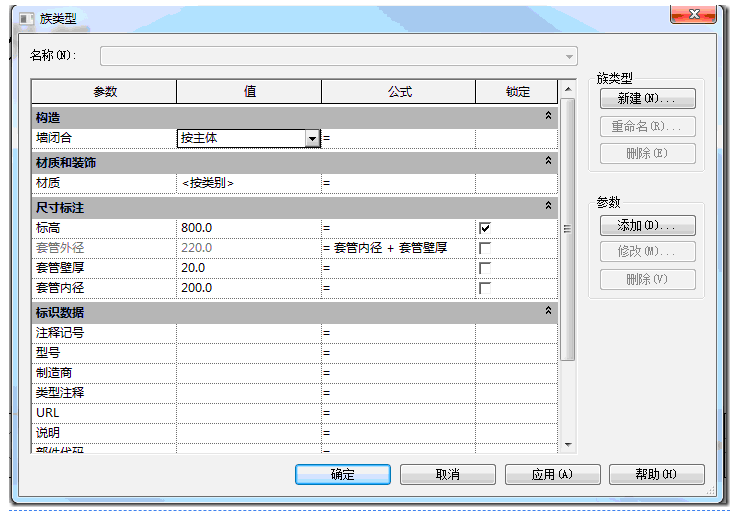Open 帮助 help button
The image size is (737, 516).
tap(656, 474)
